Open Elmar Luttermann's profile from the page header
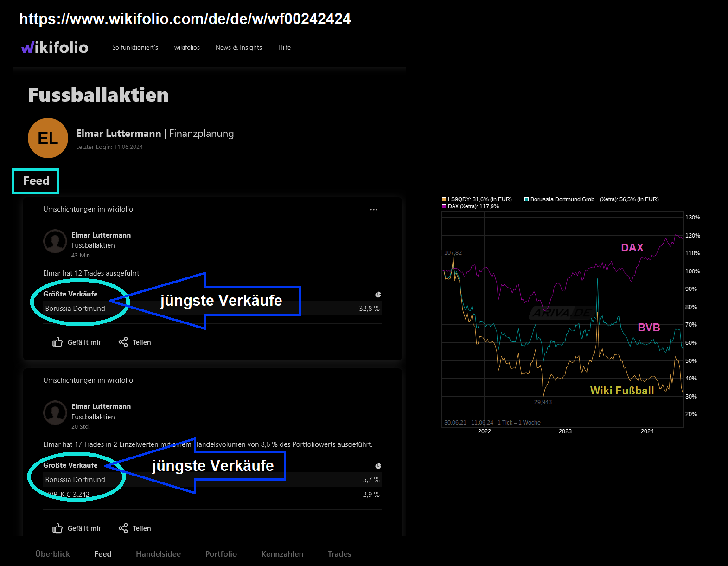 (x=118, y=134)
